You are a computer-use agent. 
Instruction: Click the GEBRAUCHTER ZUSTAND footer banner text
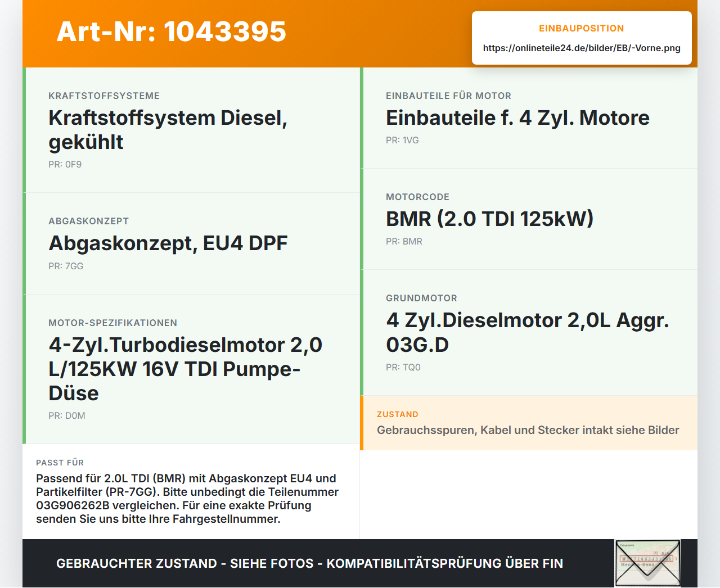(x=309, y=563)
